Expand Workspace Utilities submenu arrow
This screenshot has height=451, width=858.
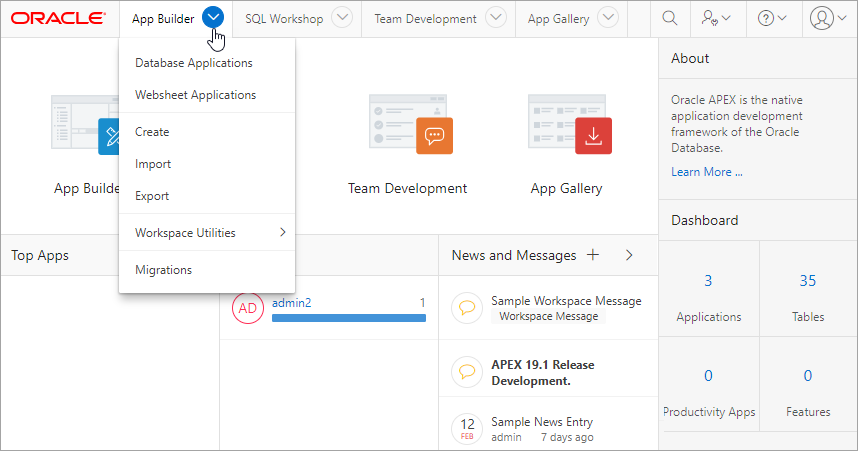tap(282, 232)
